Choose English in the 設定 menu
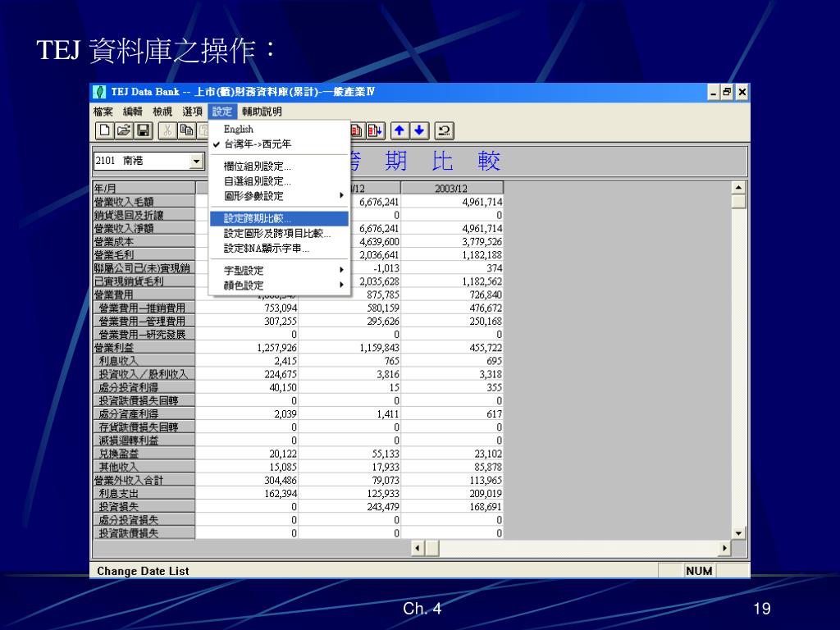This screenshot has height=630, width=840. (x=279, y=129)
